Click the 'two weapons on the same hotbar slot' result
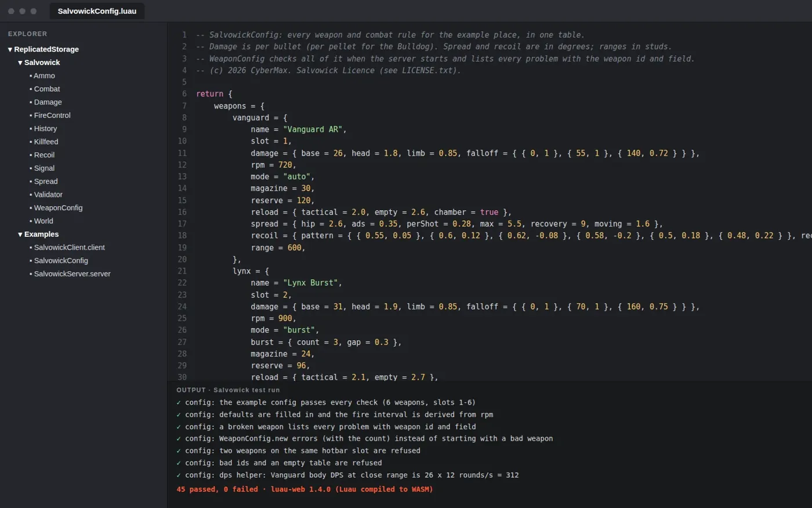The height and width of the screenshot is (508, 812). coord(298,451)
